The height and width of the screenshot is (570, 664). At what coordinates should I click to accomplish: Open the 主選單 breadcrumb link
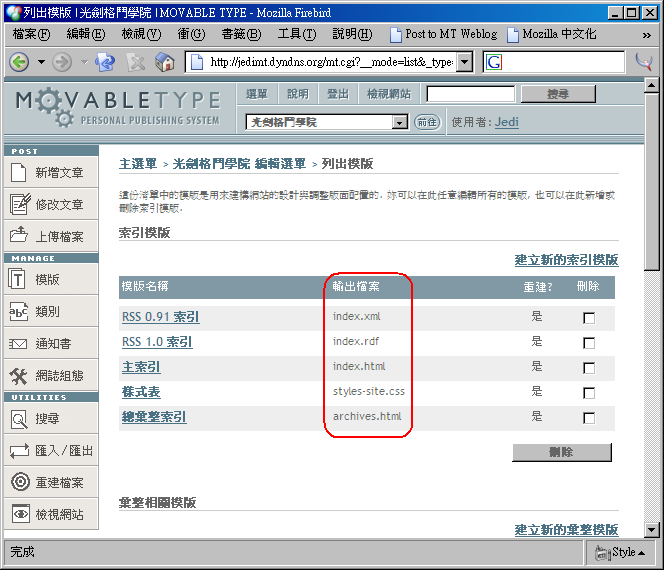138,163
